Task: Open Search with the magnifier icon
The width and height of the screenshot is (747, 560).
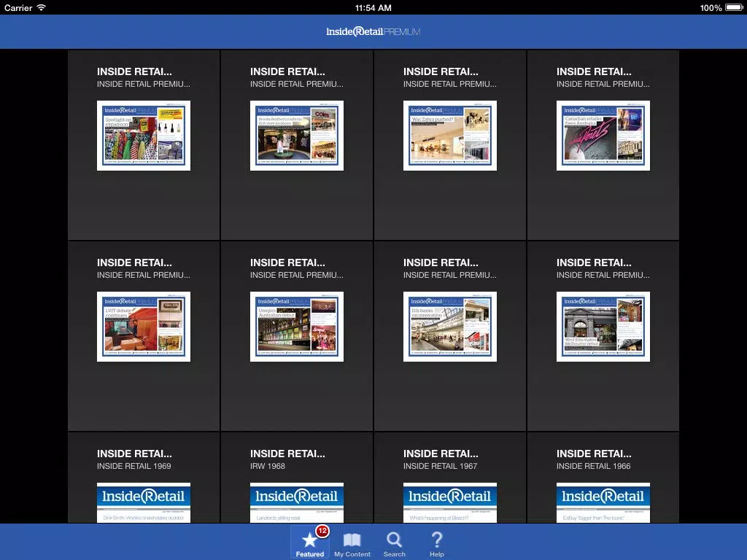Action: (394, 542)
